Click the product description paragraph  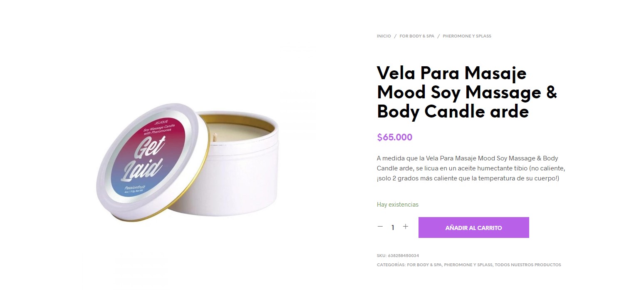[471, 168]
